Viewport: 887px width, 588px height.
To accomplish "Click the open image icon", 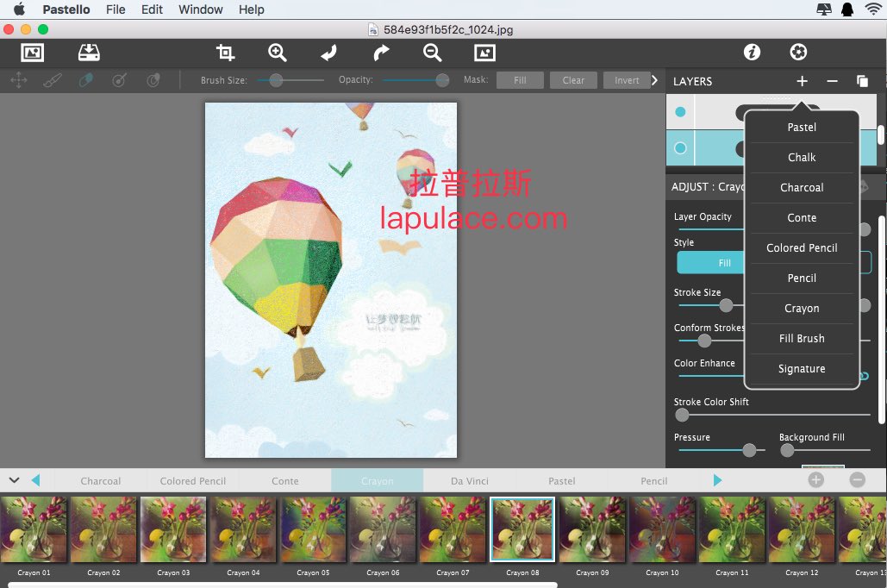I will pos(32,53).
